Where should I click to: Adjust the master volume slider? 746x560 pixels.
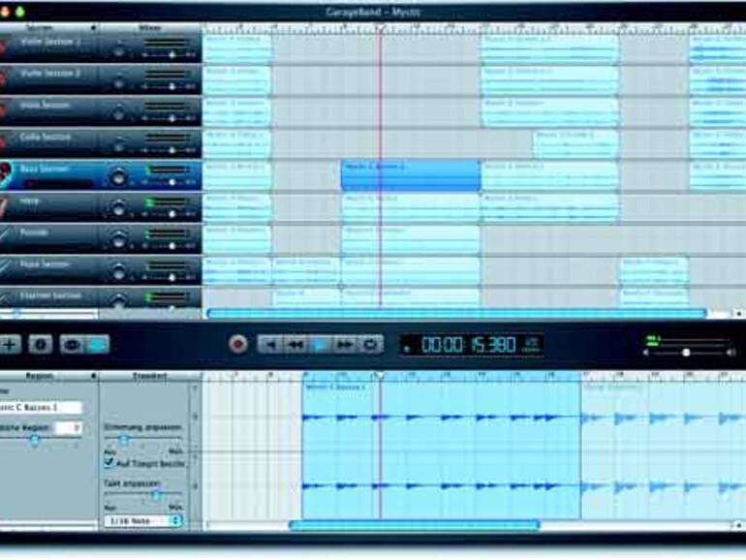coord(686,353)
